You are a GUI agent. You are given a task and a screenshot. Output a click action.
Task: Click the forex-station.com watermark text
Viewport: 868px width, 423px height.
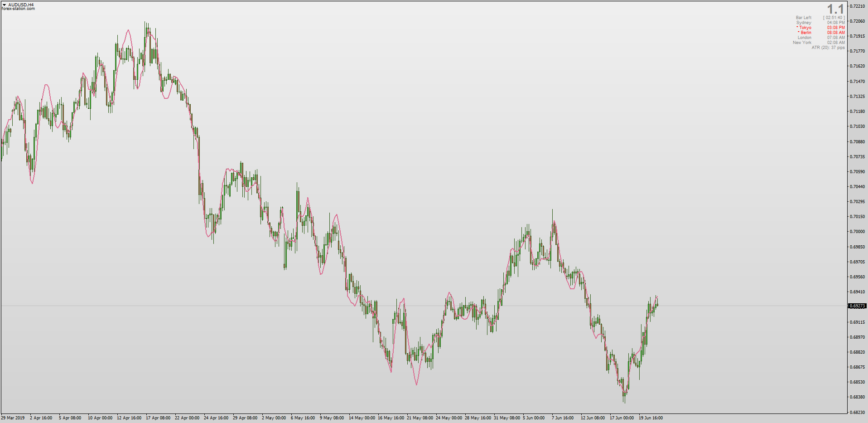18,9
